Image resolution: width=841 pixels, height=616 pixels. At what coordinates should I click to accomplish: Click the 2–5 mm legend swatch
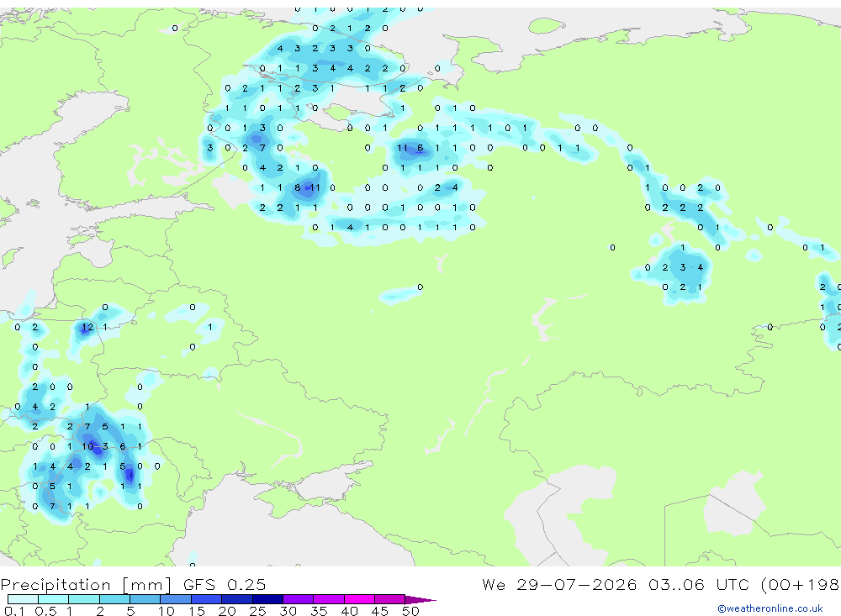tap(114, 599)
